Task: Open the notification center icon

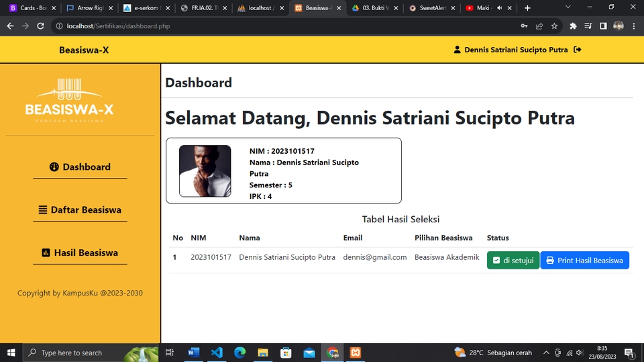Action: [629, 353]
